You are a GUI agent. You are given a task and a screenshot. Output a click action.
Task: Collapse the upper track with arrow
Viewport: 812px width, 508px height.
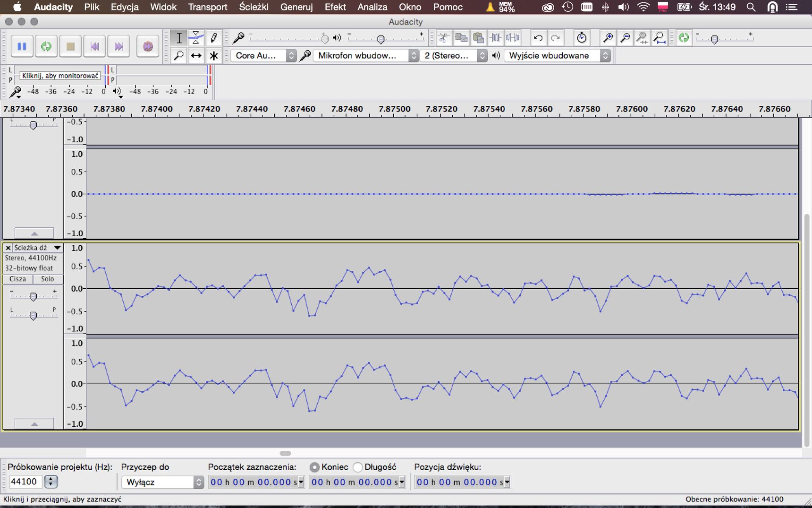click(x=34, y=233)
